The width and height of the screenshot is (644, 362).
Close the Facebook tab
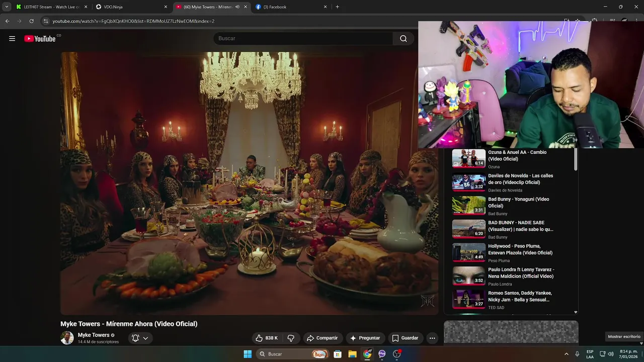(x=325, y=7)
